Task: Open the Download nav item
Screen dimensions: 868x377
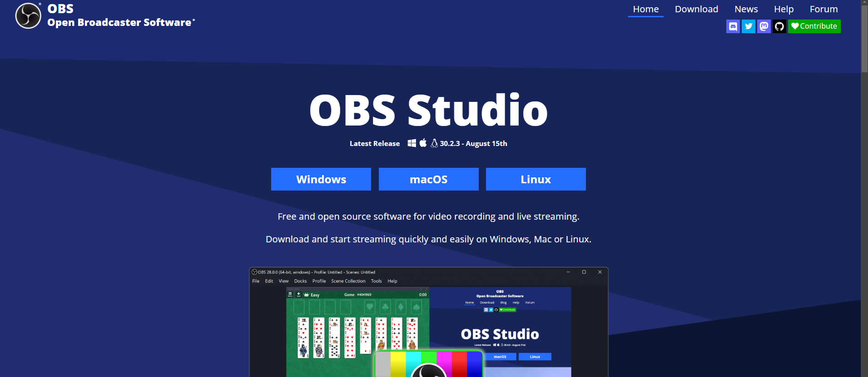Action: click(696, 9)
